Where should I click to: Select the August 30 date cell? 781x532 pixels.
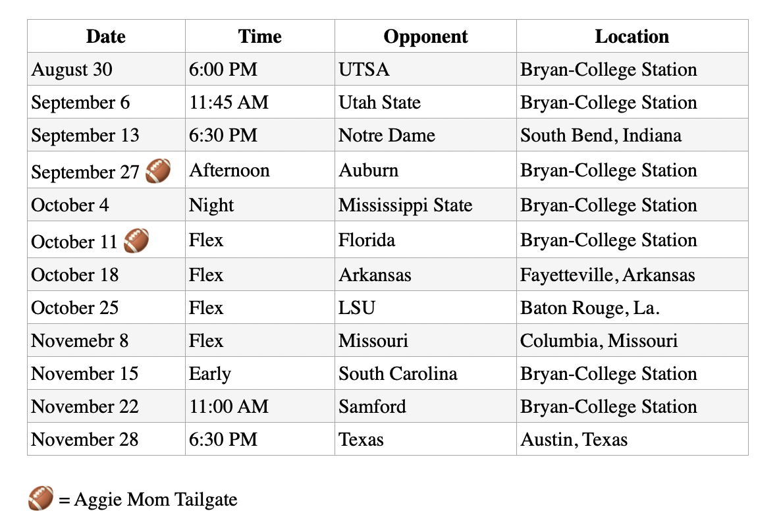pyautogui.click(x=106, y=68)
